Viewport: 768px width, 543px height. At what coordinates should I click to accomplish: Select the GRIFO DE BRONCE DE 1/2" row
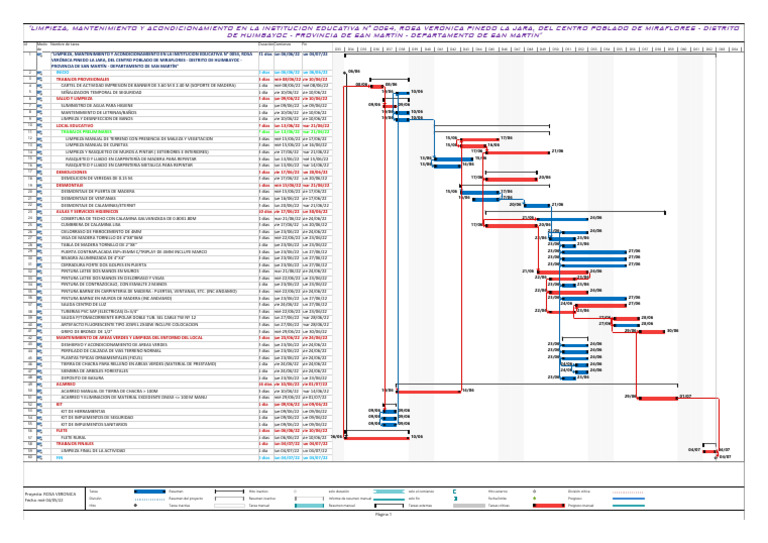(x=178, y=331)
